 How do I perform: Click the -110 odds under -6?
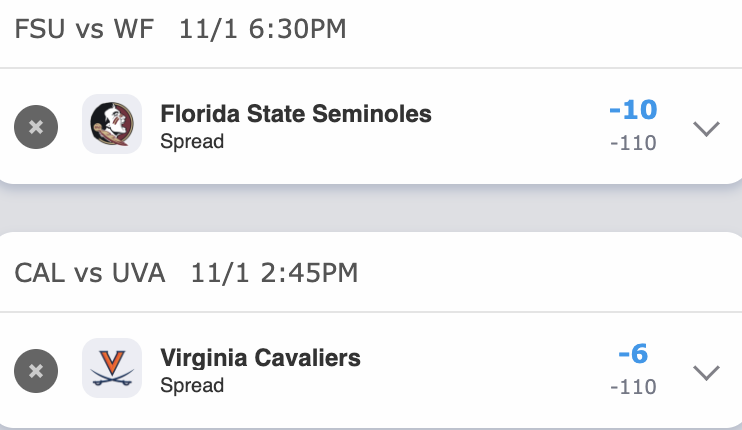coord(633,386)
